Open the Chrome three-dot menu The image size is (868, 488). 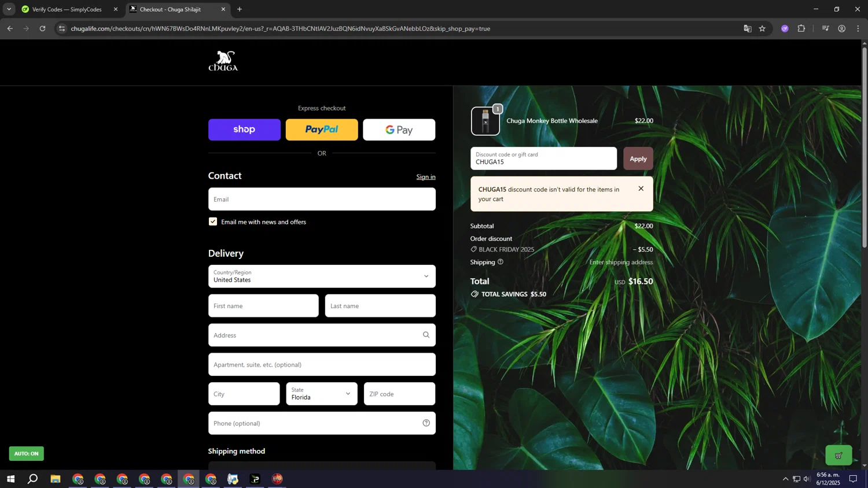(858, 28)
